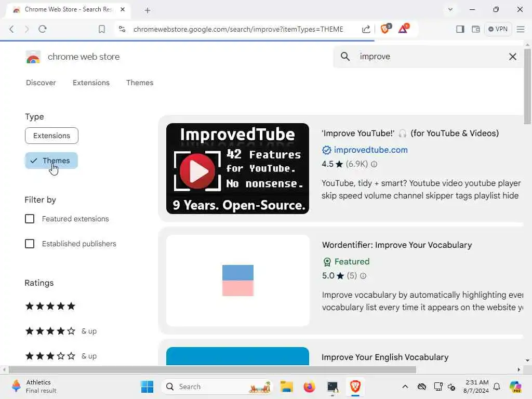532x399 pixels.
Task: Open the VPN button
Action: [498, 29]
